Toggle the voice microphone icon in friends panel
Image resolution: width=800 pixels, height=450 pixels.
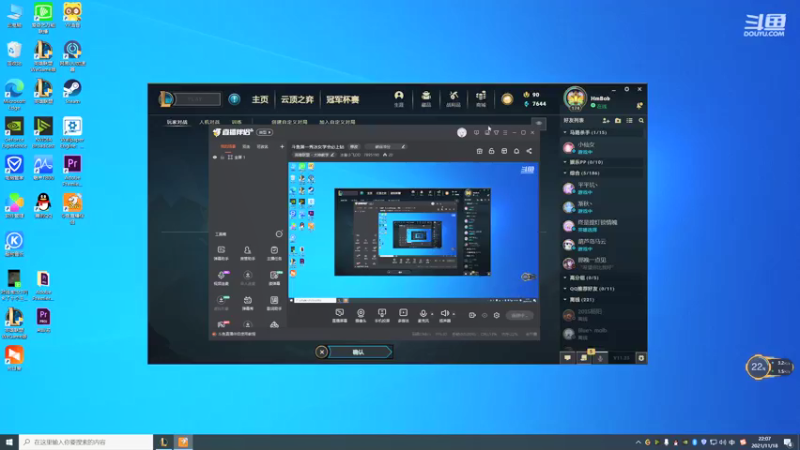pos(601,358)
